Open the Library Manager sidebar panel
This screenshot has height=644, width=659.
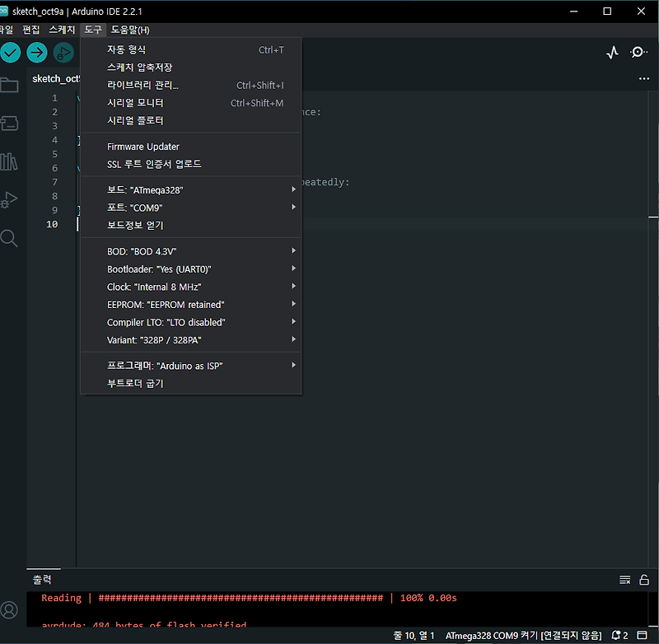[x=9, y=161]
